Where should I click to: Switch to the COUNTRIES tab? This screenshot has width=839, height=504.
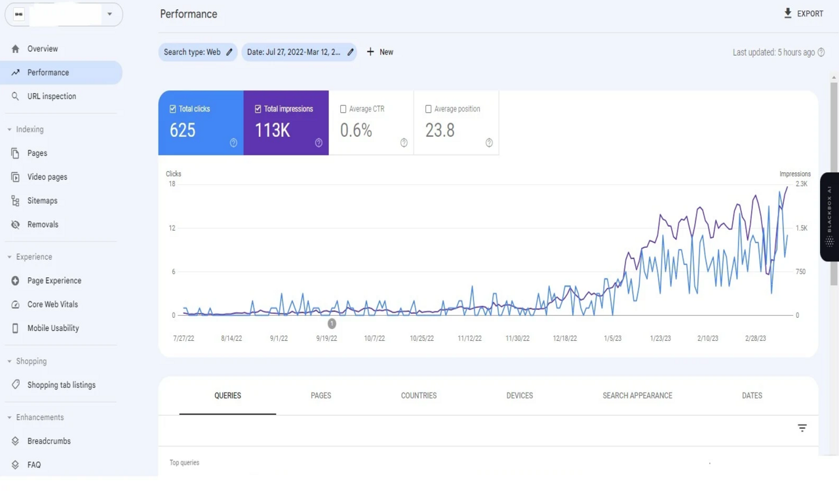coord(418,395)
